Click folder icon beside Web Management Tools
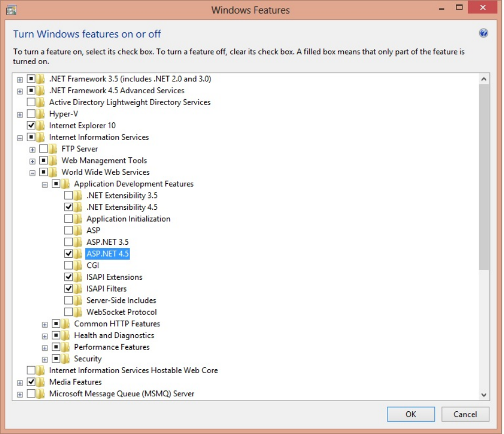 (x=53, y=160)
